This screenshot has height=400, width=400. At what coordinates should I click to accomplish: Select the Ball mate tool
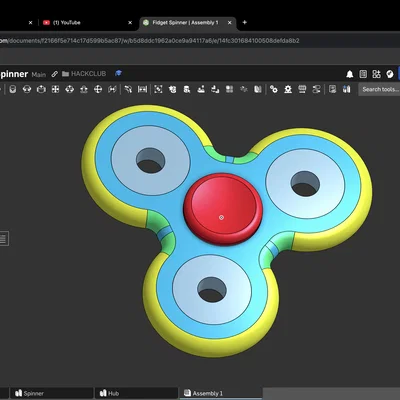98,89
